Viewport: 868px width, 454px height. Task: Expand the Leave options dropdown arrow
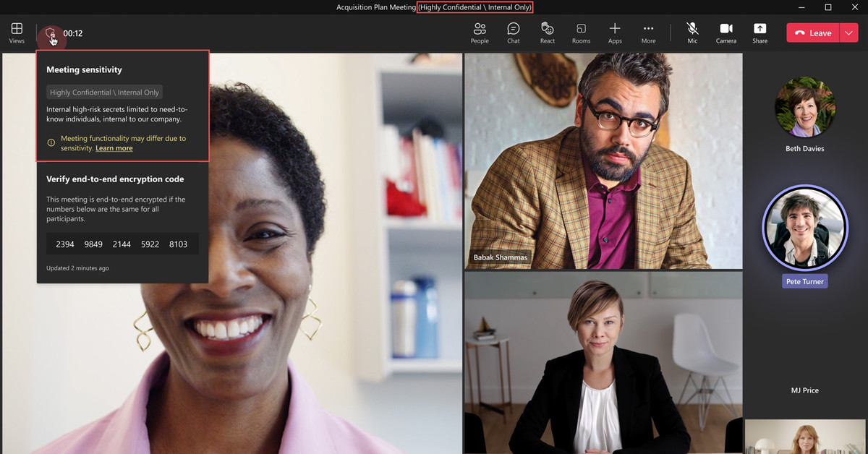(x=848, y=33)
